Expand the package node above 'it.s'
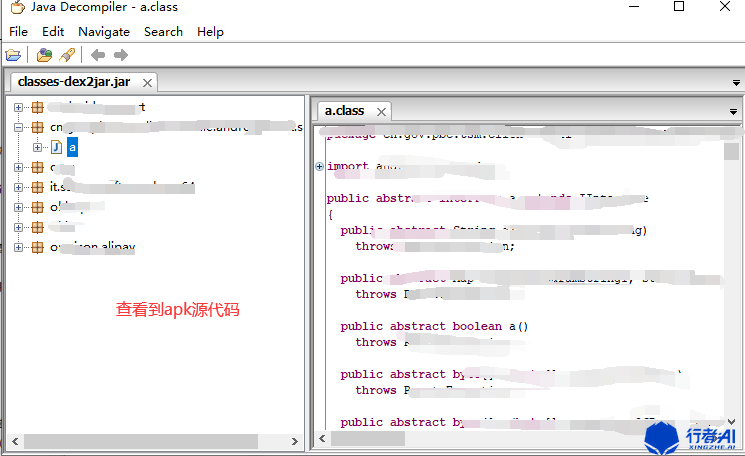Viewport: 745px width, 456px height. (18, 167)
